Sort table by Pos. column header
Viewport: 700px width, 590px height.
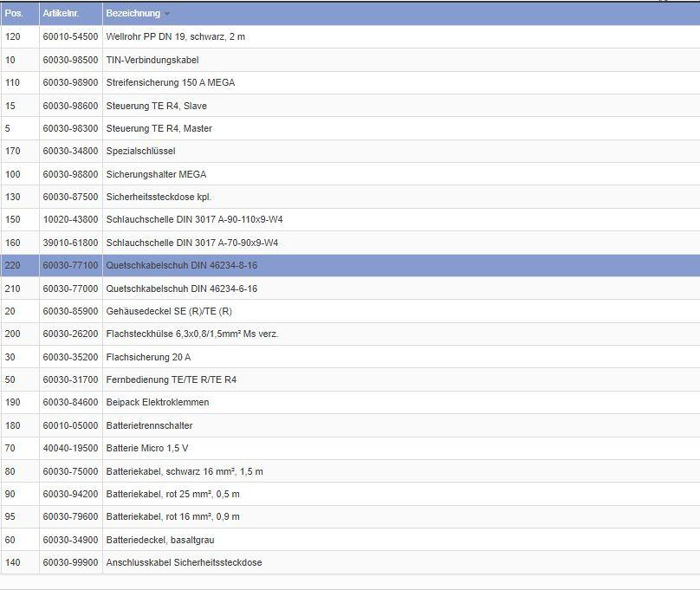click(14, 14)
